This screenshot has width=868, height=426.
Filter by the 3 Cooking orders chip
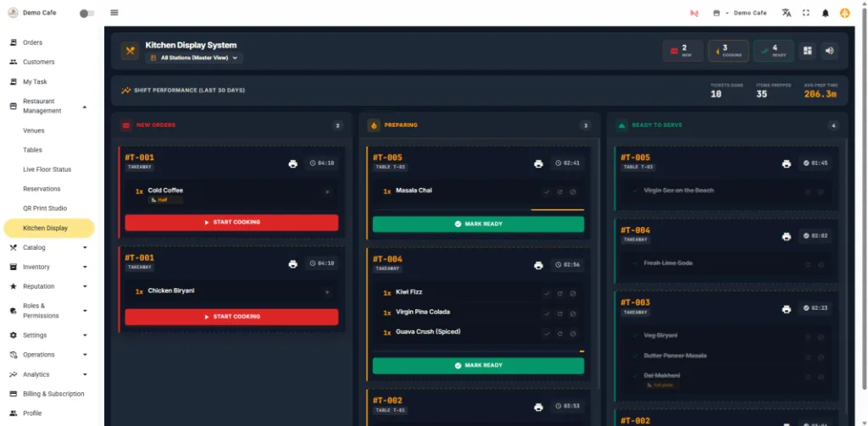[x=728, y=51]
